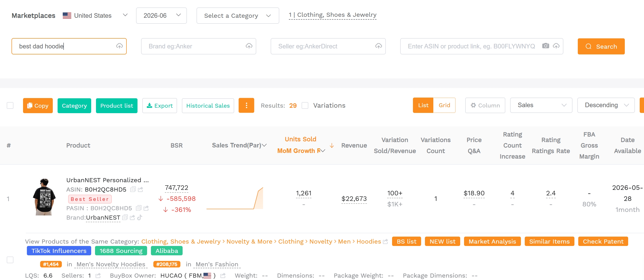Open Novelty & More breadcrumb link

click(249, 242)
